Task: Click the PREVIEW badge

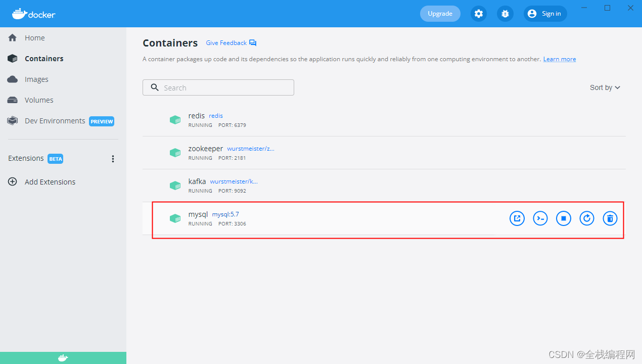Action: pos(102,121)
